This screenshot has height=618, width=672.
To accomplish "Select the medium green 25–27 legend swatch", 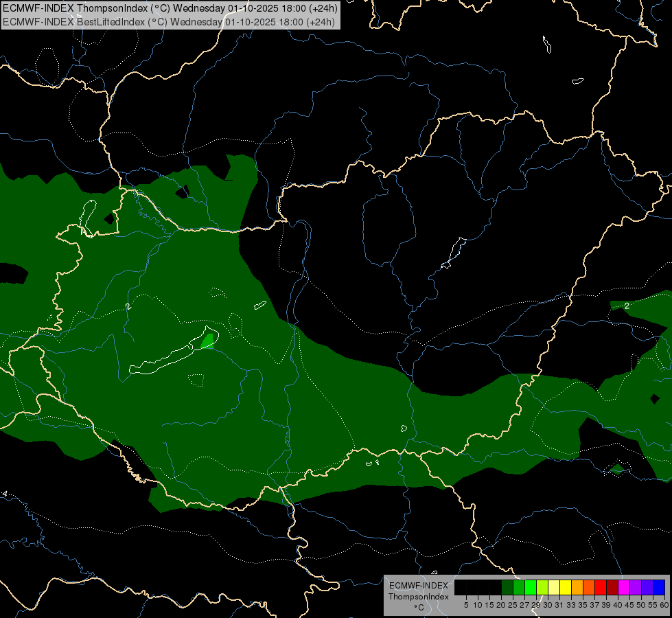I will tap(519, 588).
